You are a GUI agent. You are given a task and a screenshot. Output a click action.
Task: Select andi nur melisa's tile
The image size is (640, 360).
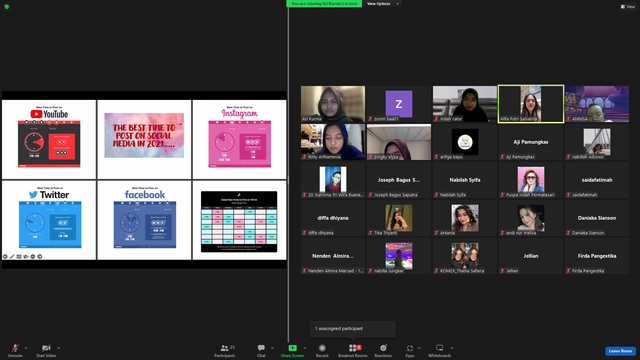coord(531,218)
